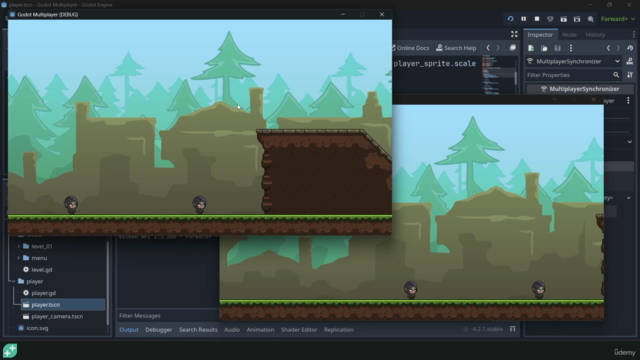Image resolution: width=640 pixels, height=360 pixels.
Task: Expand the bottom panel with the expand icon
Action: pyautogui.click(x=513, y=329)
